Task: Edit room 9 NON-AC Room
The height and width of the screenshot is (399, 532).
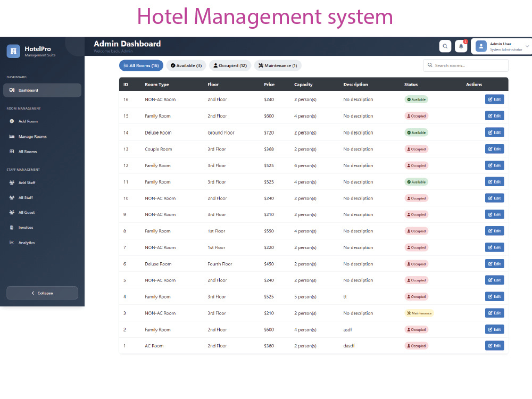Action: [494, 214]
